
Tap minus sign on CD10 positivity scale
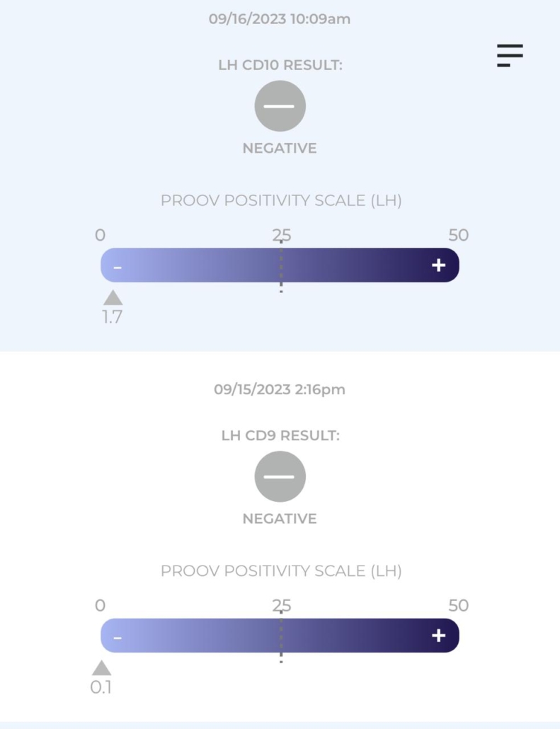pos(118,268)
